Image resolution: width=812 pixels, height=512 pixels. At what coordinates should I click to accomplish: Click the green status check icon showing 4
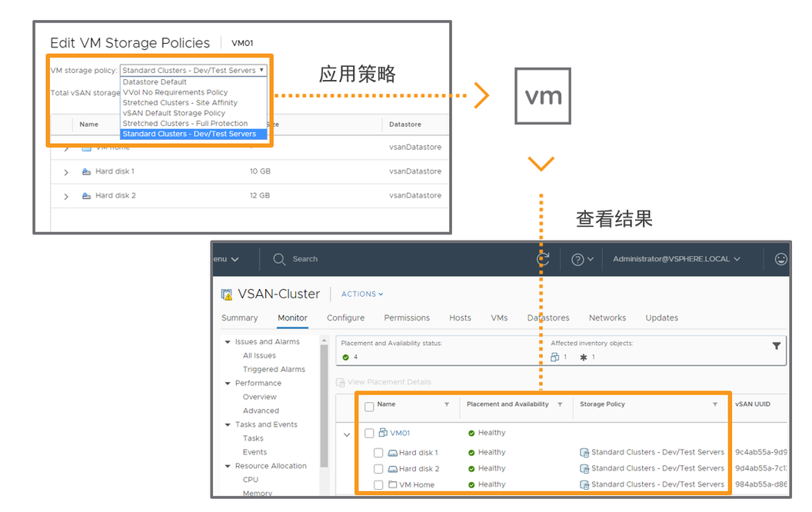click(345, 357)
